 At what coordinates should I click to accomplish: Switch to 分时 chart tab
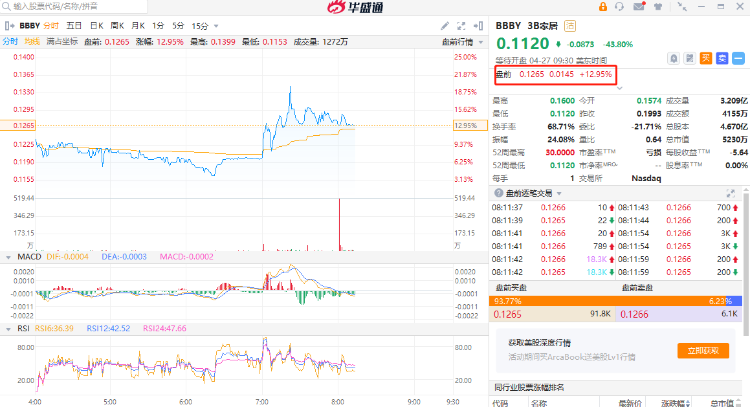tap(51, 26)
